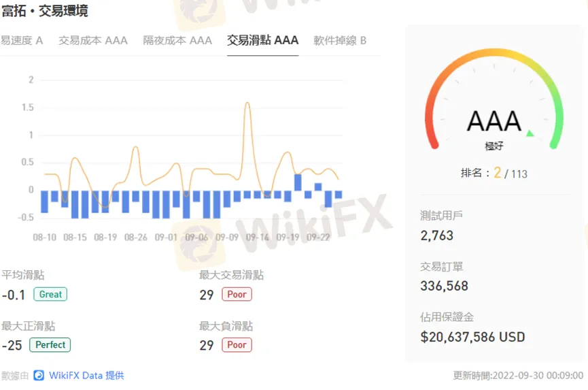
Task: Click the 09-01 date label on chart axis
Action: 166,238
